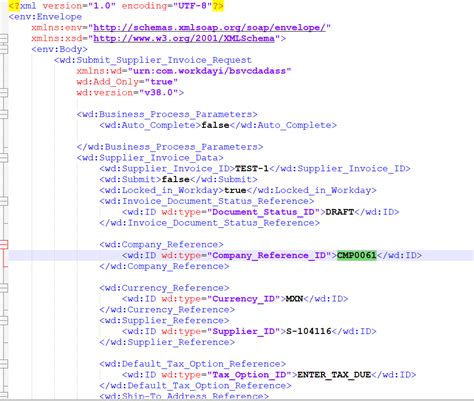474x401 pixels.
Task: Click the "Tax_Option_ID" type attribute
Action: pyautogui.click(x=249, y=375)
